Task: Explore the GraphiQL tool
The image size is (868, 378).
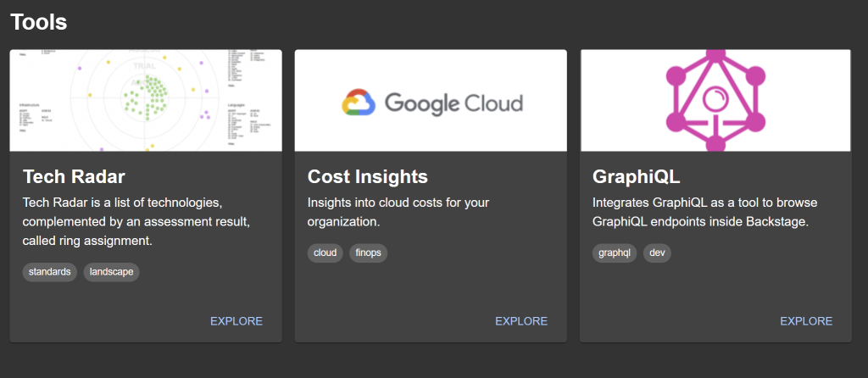Action: click(806, 321)
